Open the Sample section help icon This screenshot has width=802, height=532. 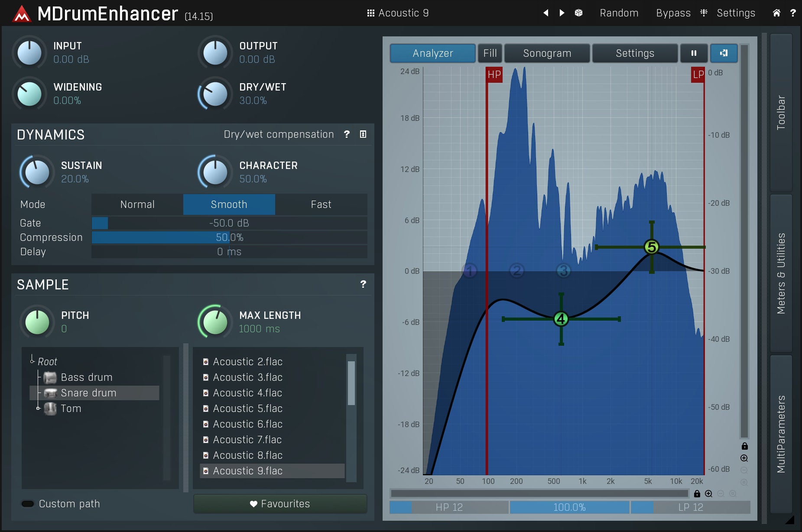click(x=363, y=284)
